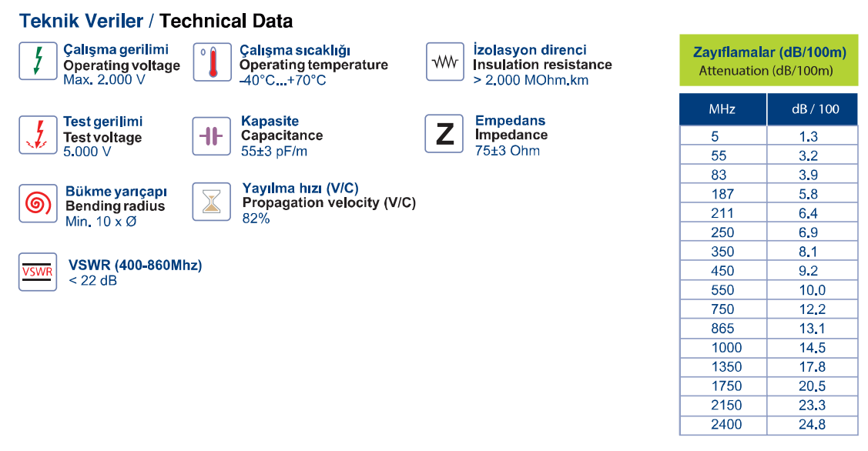Click the green lightning Operating voltage icon
The image size is (868, 451).
click(x=39, y=61)
